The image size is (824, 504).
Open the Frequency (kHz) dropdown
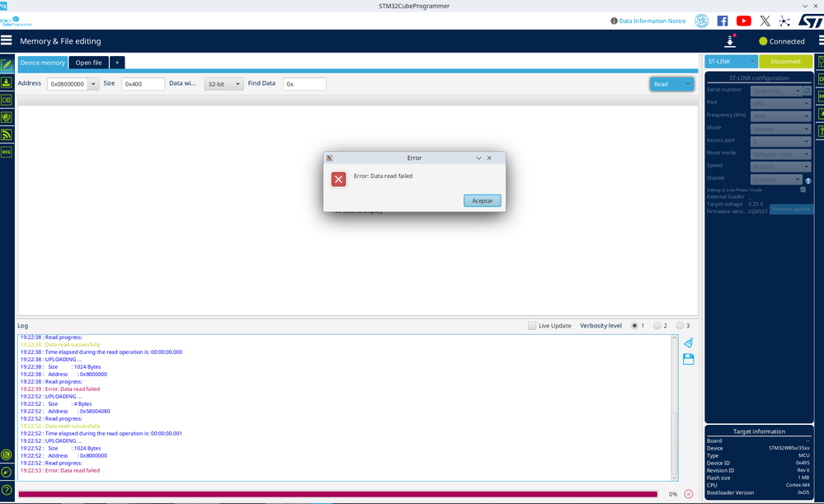(781, 116)
